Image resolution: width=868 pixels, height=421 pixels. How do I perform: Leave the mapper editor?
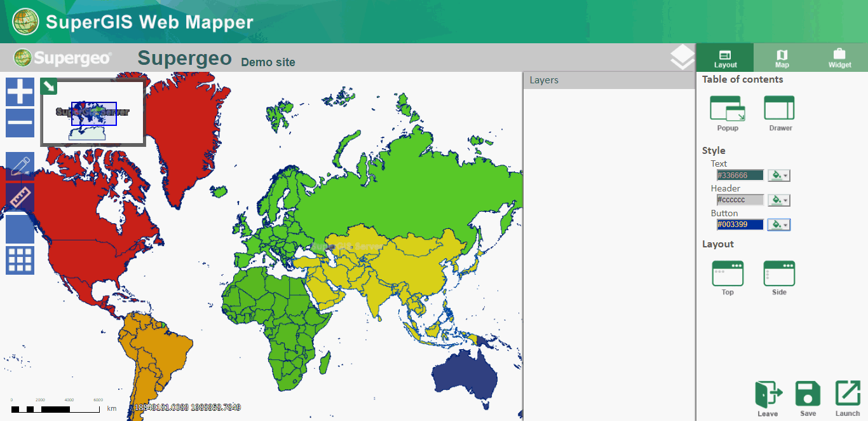(x=768, y=399)
